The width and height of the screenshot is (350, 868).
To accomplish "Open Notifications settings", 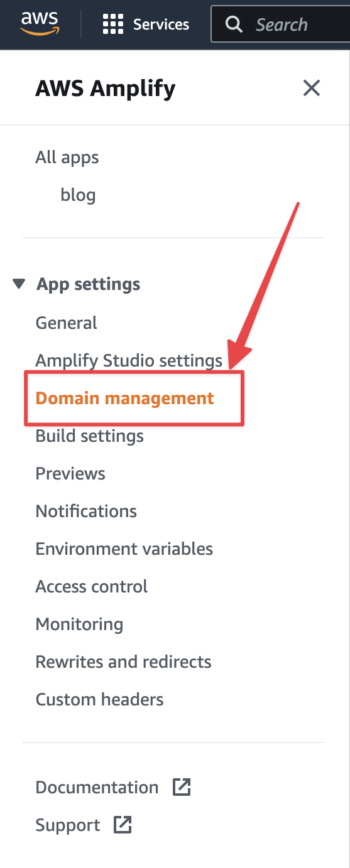I will [86, 512].
